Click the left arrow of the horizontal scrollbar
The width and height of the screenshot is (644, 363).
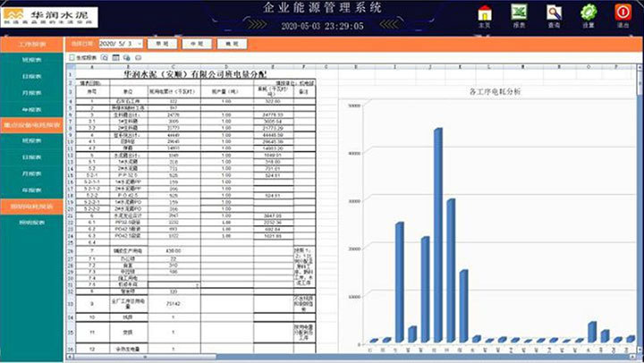pos(70,357)
